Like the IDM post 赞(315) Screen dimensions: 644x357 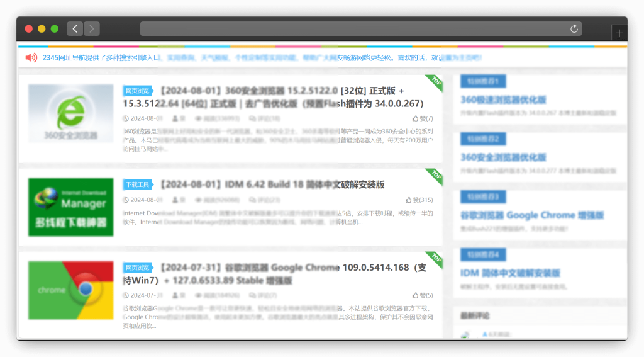[x=419, y=200]
